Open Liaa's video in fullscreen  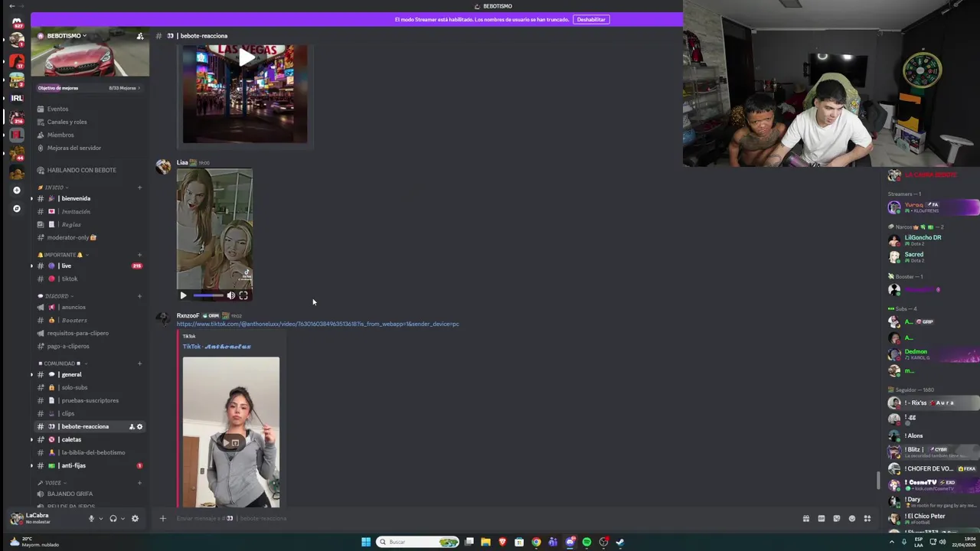(x=243, y=295)
